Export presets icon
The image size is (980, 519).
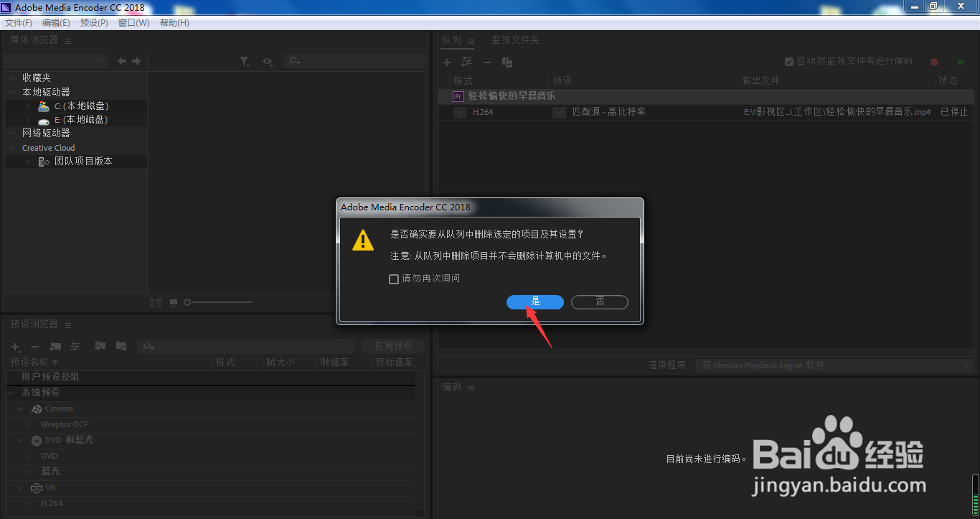(x=121, y=346)
